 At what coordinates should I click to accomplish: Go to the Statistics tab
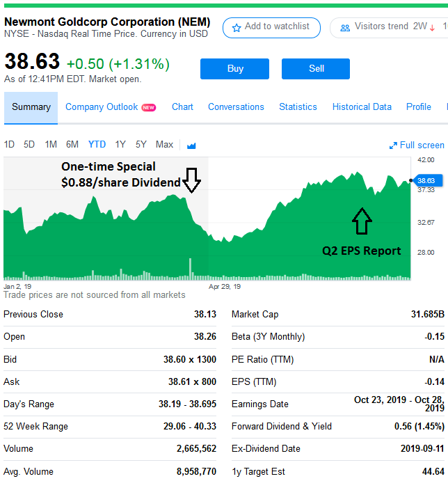298,107
